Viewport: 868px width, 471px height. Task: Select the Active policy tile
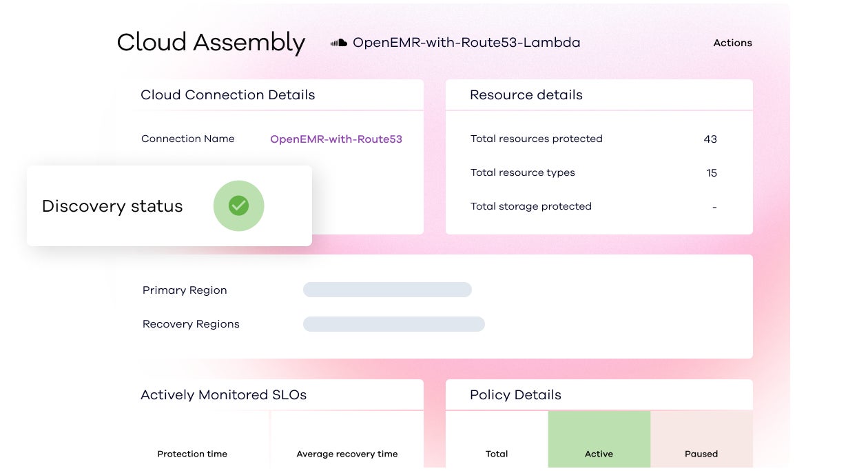[599, 439]
